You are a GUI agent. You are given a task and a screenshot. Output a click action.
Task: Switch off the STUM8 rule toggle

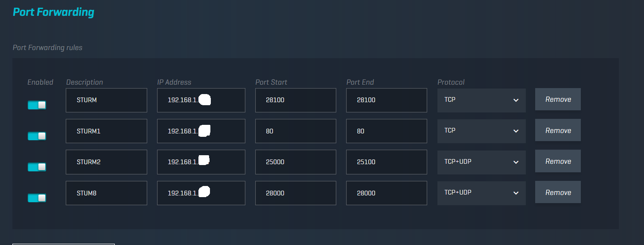pyautogui.click(x=37, y=198)
